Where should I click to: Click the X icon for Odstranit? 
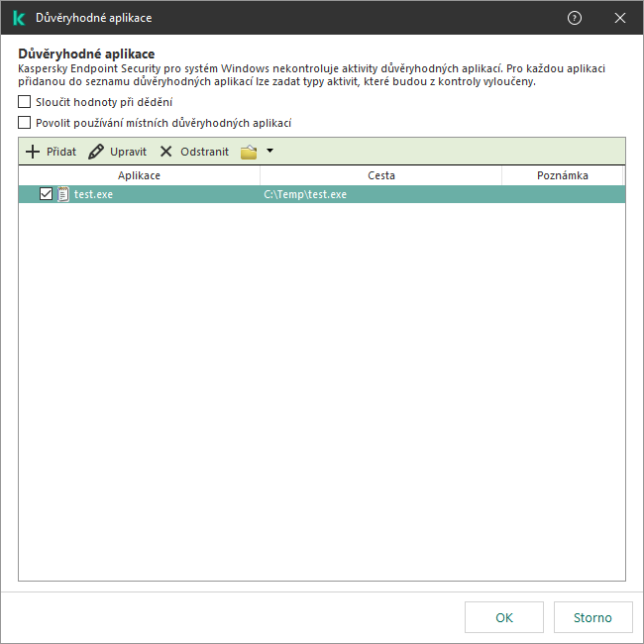[165, 152]
